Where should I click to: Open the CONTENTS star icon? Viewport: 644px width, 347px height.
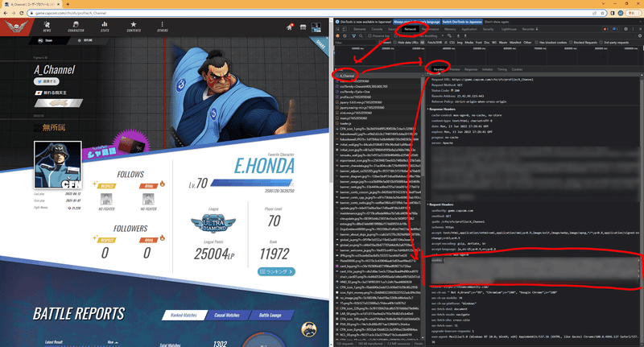coord(134,27)
